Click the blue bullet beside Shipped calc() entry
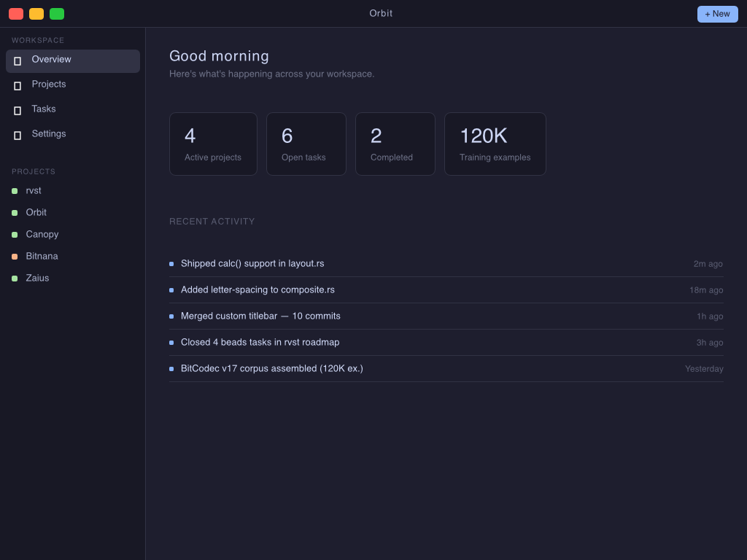Screen dimensions: 747x560 point(171,264)
